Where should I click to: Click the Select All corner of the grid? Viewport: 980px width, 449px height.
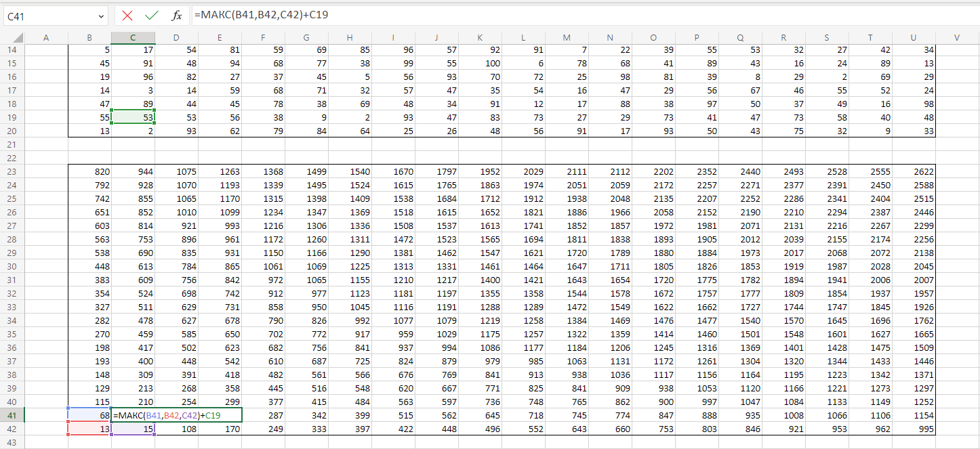point(12,38)
